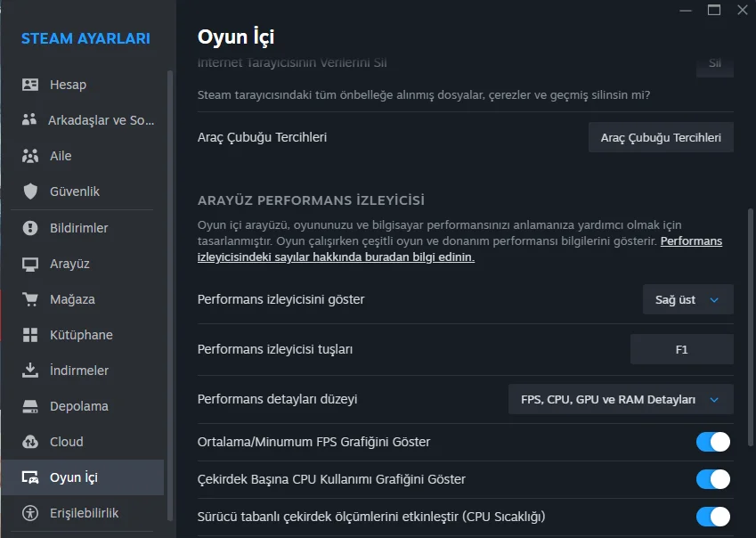Image resolution: width=756 pixels, height=538 pixels.
Task: Go to Arkadaşlar ve So... section
Action: [83, 120]
